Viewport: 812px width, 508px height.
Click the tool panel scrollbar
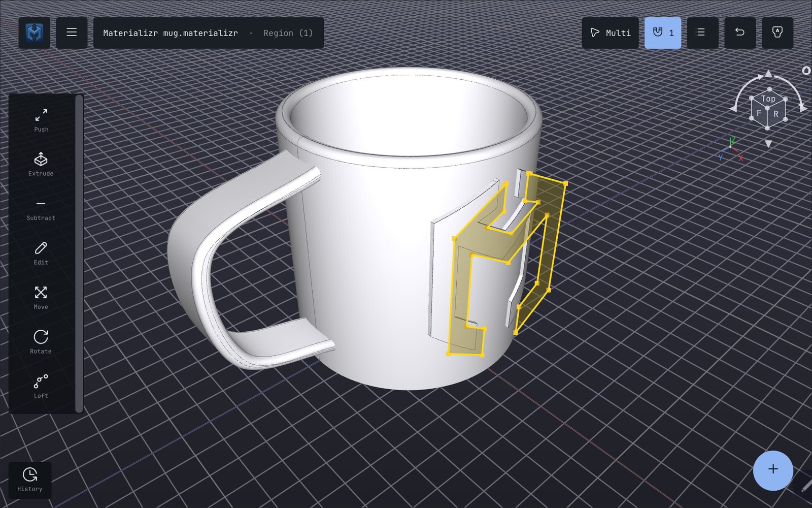pyautogui.click(x=79, y=253)
